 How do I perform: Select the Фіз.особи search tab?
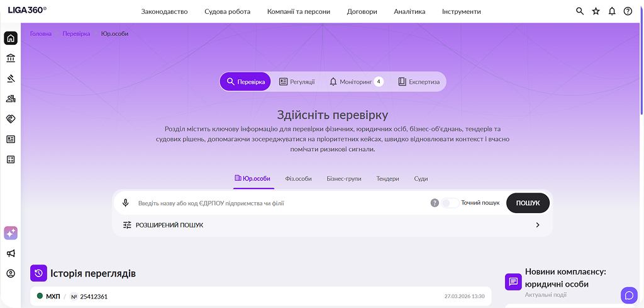(298, 179)
